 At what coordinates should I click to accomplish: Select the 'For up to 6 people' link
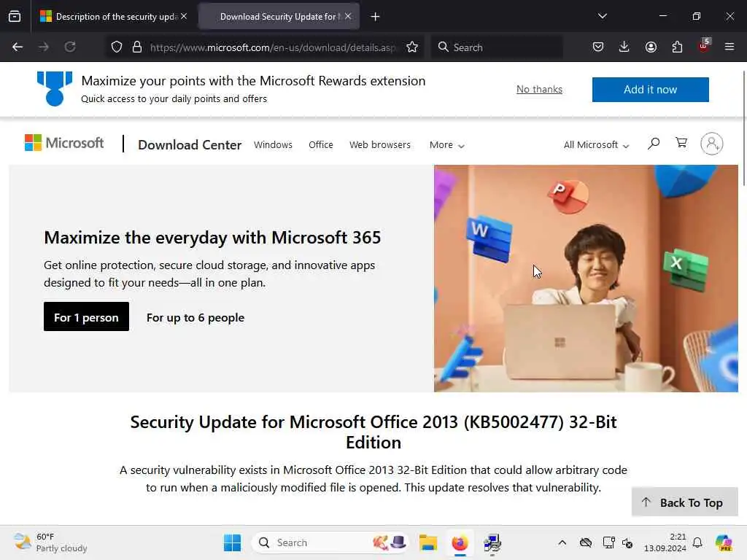(x=196, y=318)
